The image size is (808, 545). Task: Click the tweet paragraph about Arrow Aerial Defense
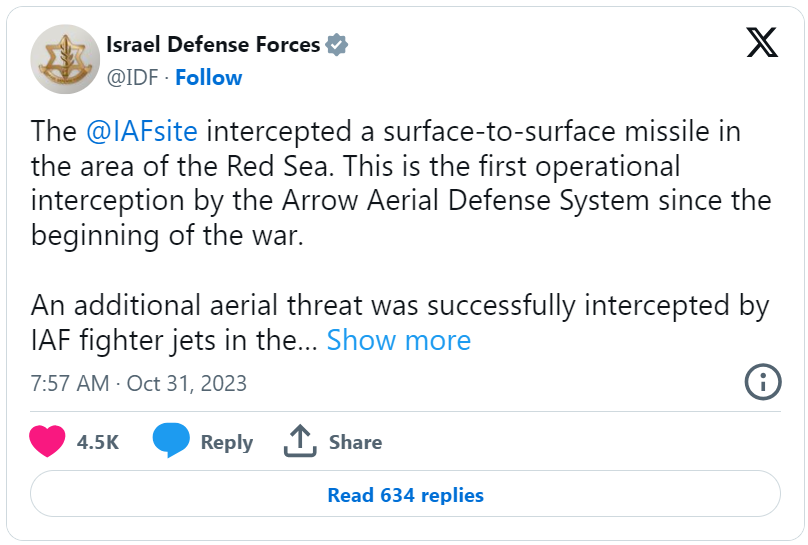coord(401,183)
